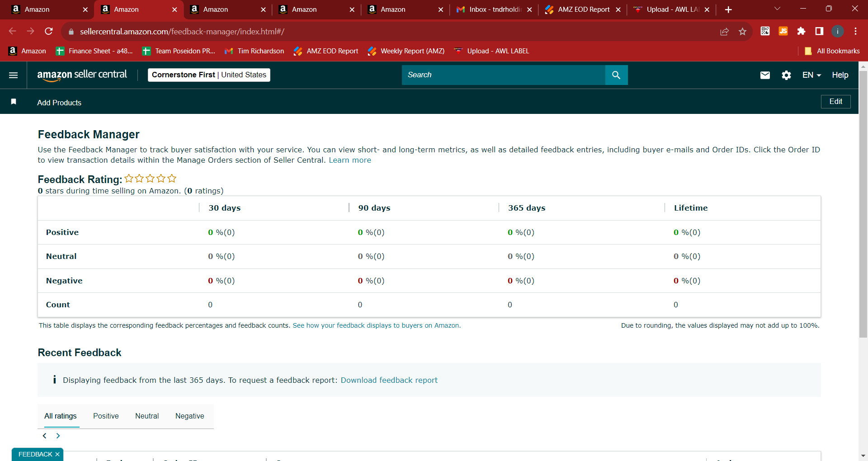The width and height of the screenshot is (868, 461).
Task: Open the Upload - AWL LABEL bookmark
Action: 491,51
